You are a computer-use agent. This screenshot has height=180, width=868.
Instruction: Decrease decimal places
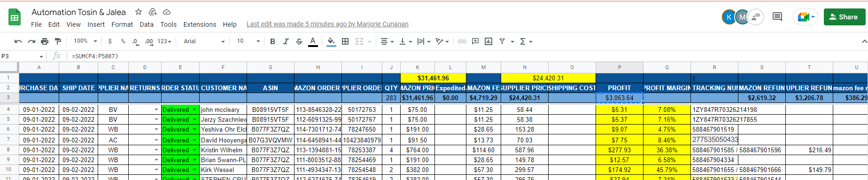[x=135, y=41]
